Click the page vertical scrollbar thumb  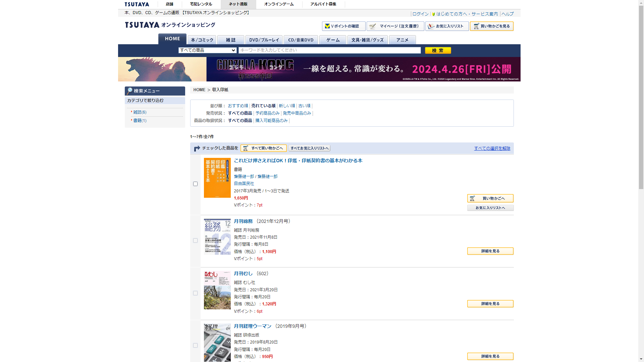coord(641,97)
